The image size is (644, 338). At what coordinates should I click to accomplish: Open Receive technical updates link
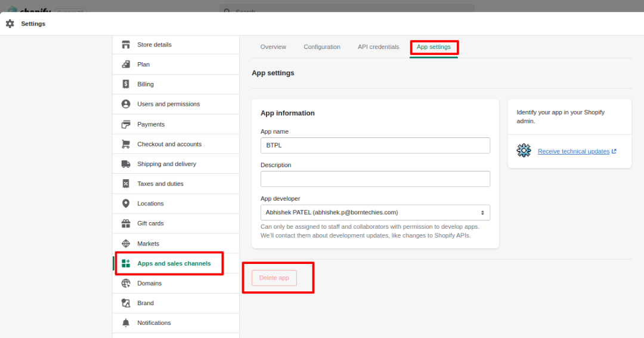click(574, 151)
